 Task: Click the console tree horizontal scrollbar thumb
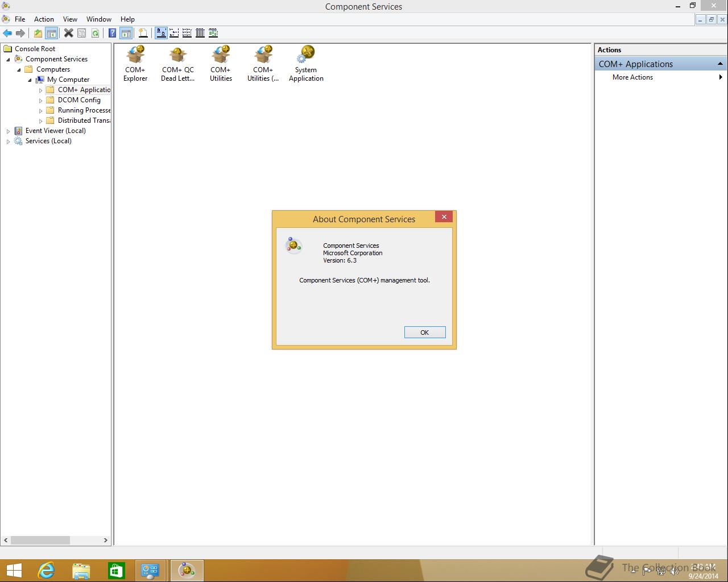click(x=40, y=540)
